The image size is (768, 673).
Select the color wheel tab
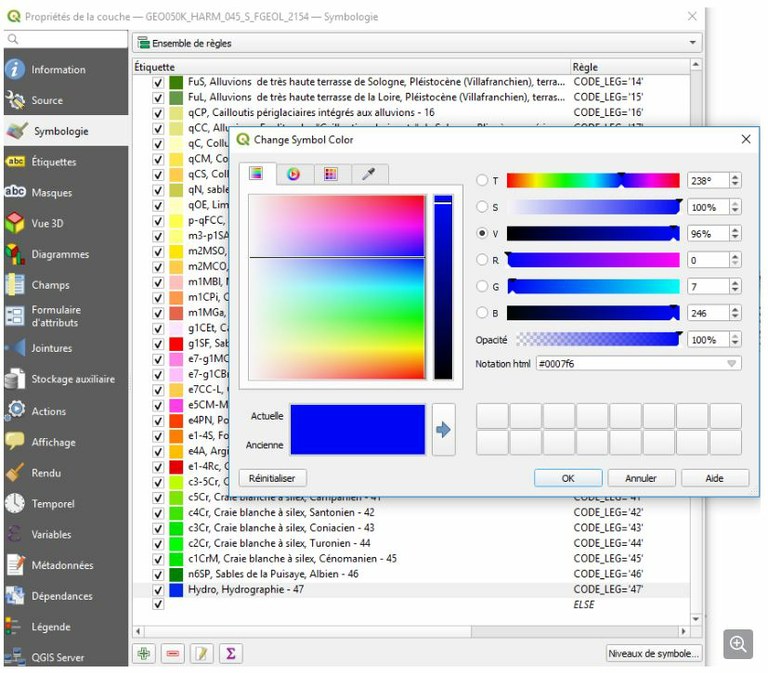293,174
